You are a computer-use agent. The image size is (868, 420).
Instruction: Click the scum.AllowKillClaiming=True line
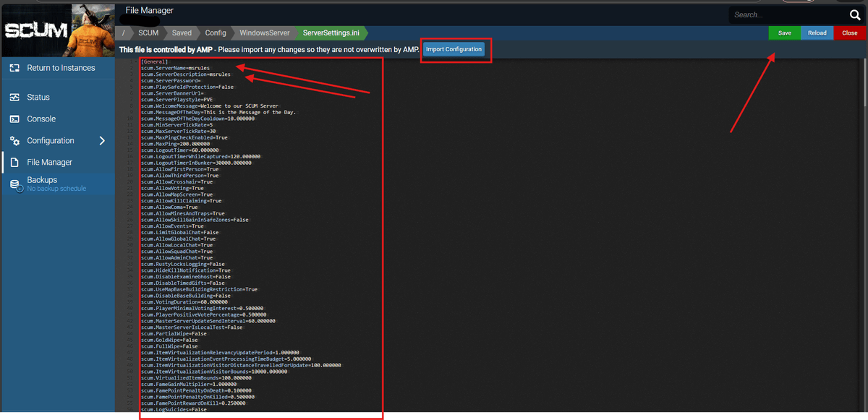coord(182,201)
